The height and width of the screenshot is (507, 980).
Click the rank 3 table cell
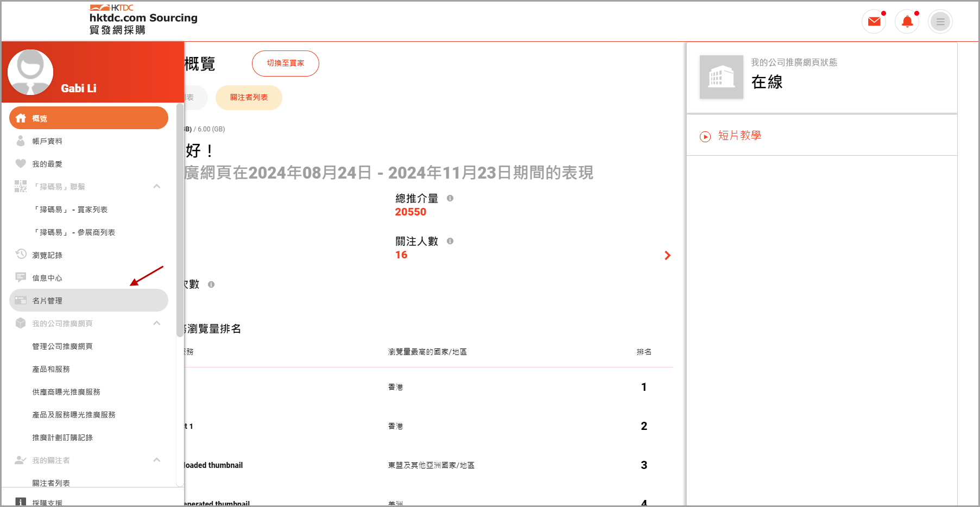point(644,465)
